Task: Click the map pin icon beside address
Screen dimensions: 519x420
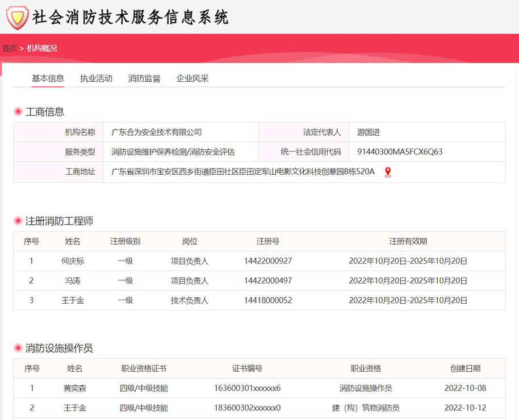Action: coord(388,172)
